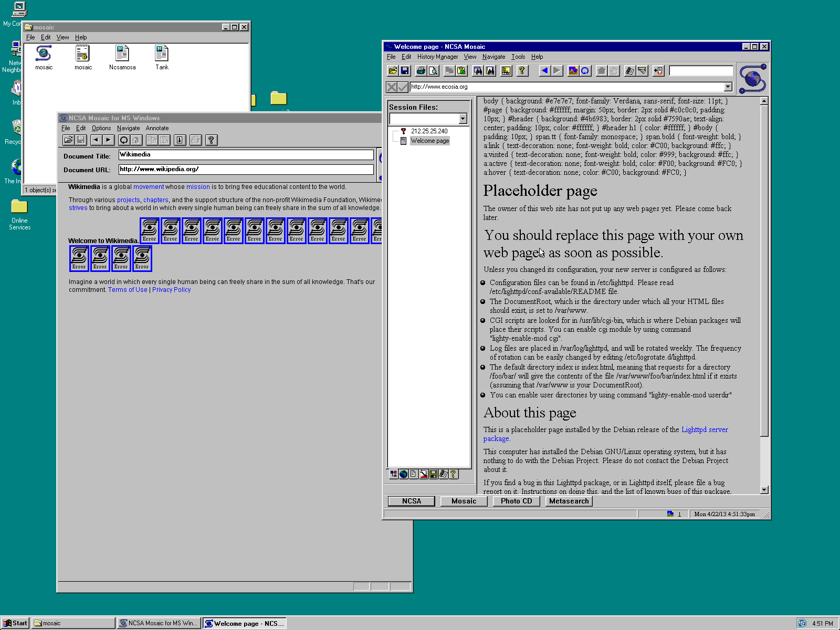Open the mosaic globe icon in mosaic folder
Viewport: 840px width, 630px height.
(x=44, y=57)
